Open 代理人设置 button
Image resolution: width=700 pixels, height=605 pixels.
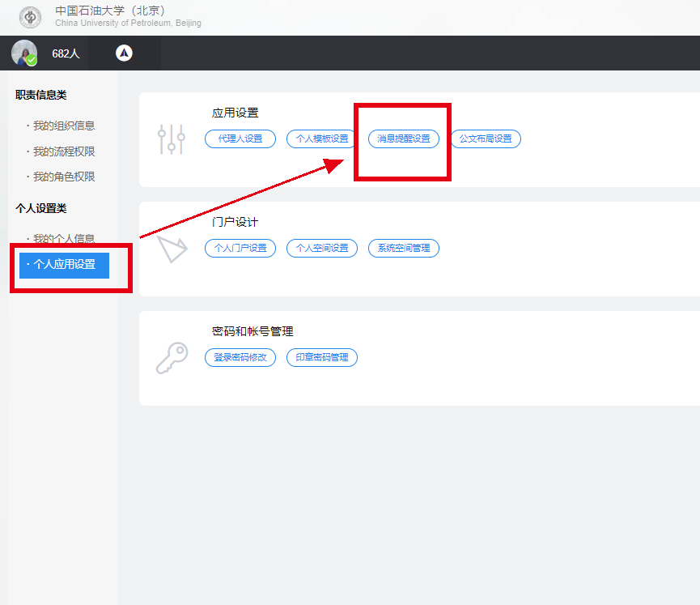[240, 138]
